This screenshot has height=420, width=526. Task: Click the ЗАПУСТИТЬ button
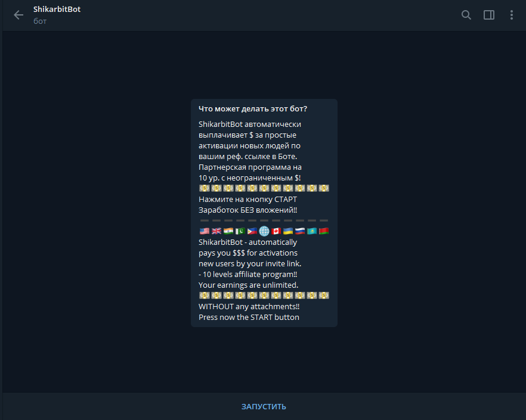264,406
